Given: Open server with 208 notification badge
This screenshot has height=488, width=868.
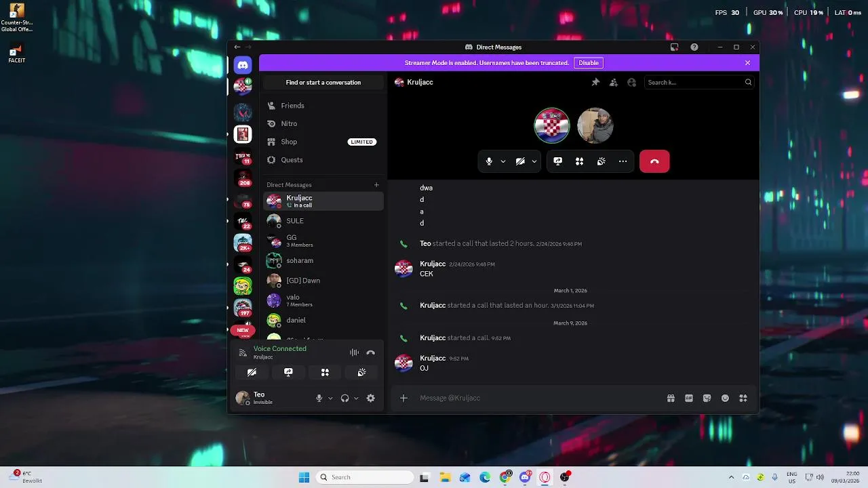Looking at the screenshot, I should pyautogui.click(x=243, y=178).
